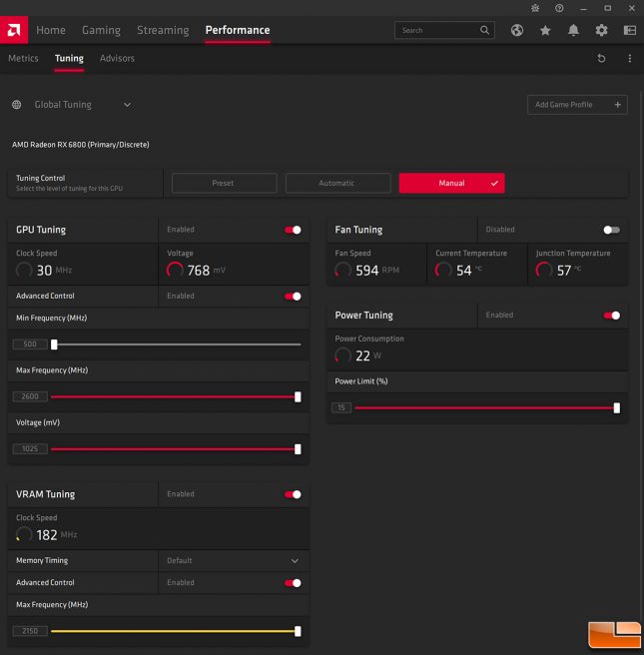Open the help question mark icon
This screenshot has width=644, height=655.
pyautogui.click(x=559, y=8)
